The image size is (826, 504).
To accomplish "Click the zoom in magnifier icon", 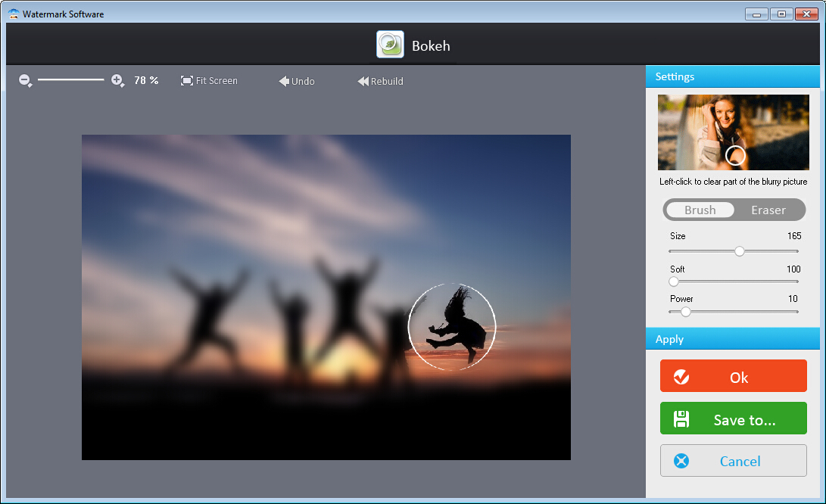I will click(x=117, y=80).
